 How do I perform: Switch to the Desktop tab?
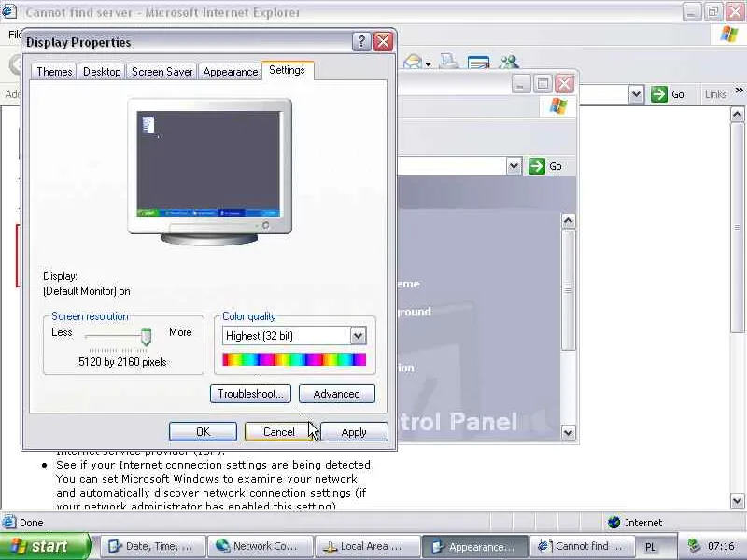102,72
